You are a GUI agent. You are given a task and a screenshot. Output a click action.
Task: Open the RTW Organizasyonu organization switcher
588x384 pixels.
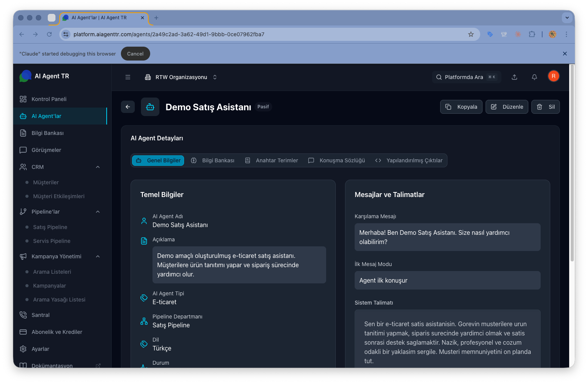tap(181, 77)
